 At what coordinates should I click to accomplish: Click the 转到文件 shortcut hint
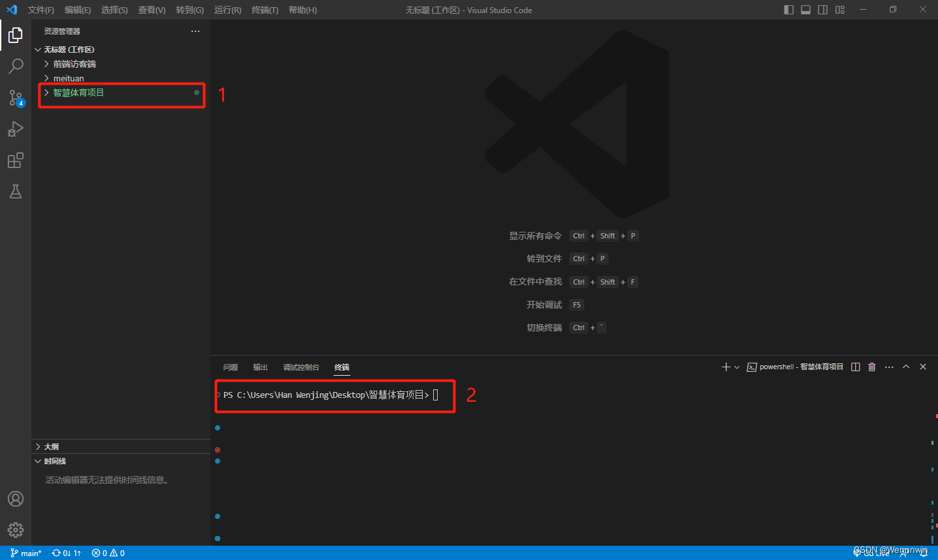[545, 259]
